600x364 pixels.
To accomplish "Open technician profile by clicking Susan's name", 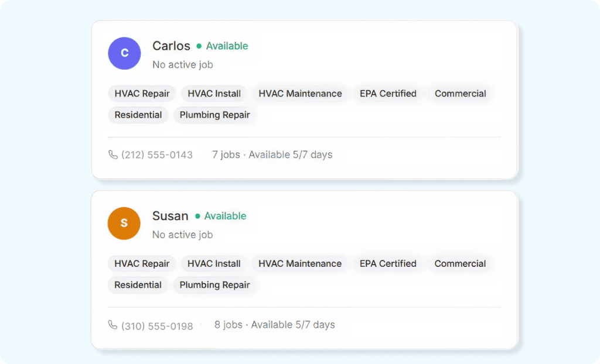I will point(170,216).
